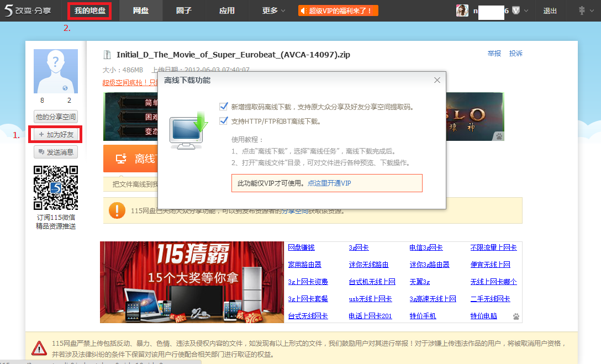Click the 3g上网卡套餐 link
This screenshot has width=601, height=364.
tap(308, 298)
